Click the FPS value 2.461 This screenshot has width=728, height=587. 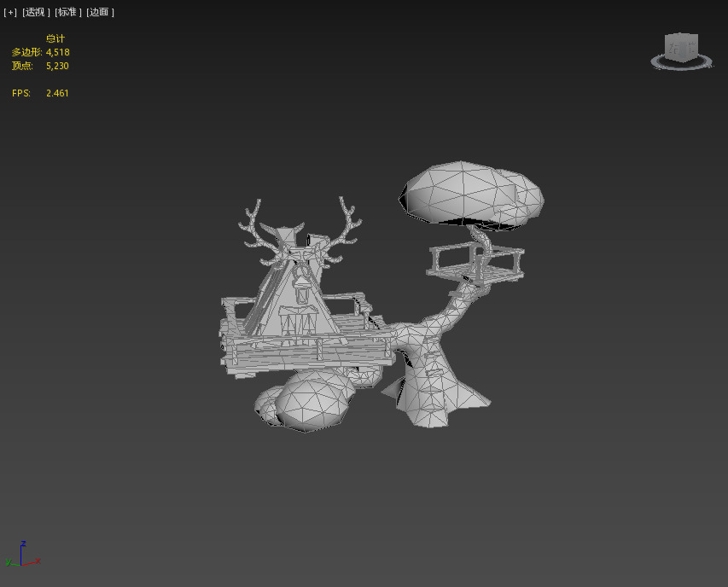(x=57, y=93)
